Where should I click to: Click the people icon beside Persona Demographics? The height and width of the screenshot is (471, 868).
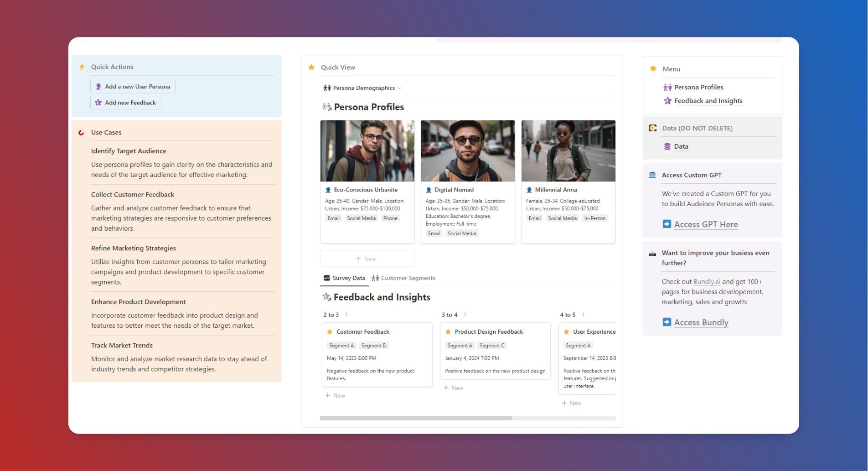(x=327, y=88)
